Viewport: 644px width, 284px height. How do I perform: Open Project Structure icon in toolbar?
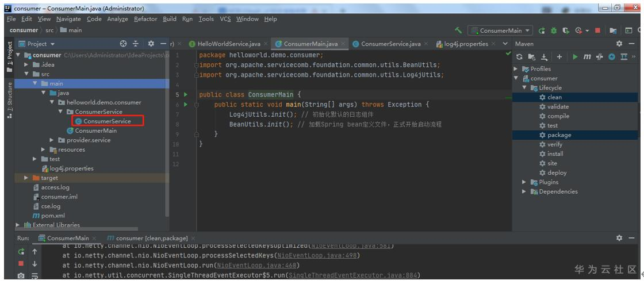pos(613,31)
